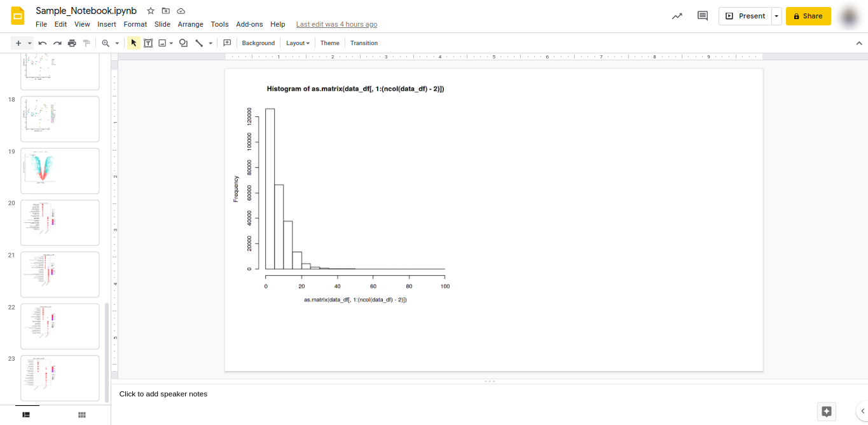Expand the Present options dropdown
The image size is (868, 425).
[775, 16]
